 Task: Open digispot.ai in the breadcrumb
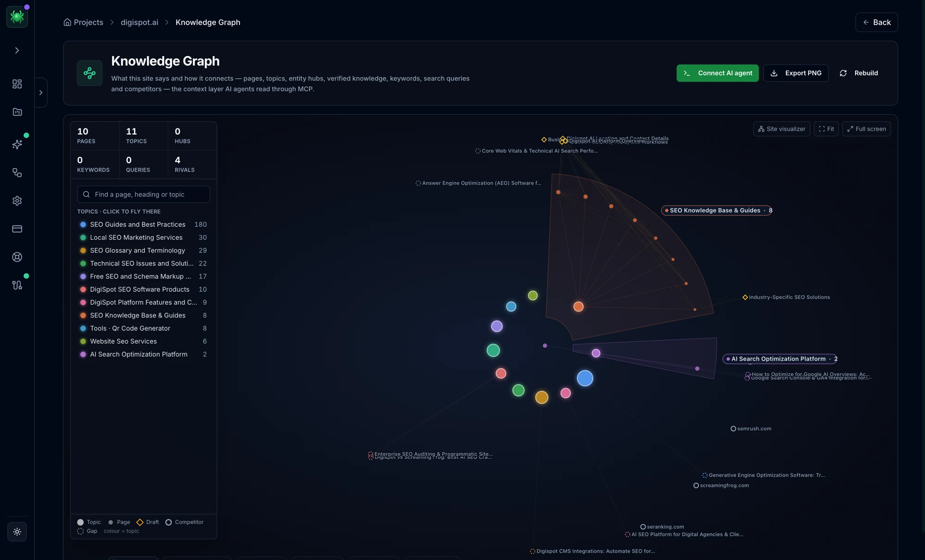(x=139, y=22)
